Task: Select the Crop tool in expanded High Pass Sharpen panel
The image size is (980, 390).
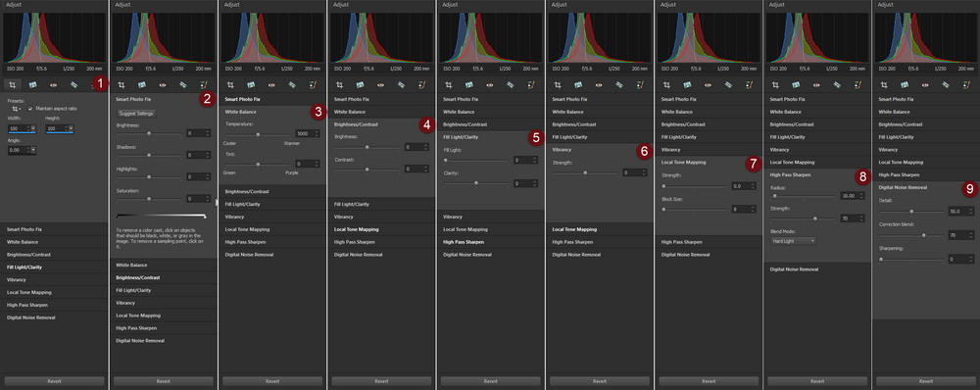Action: (x=775, y=84)
